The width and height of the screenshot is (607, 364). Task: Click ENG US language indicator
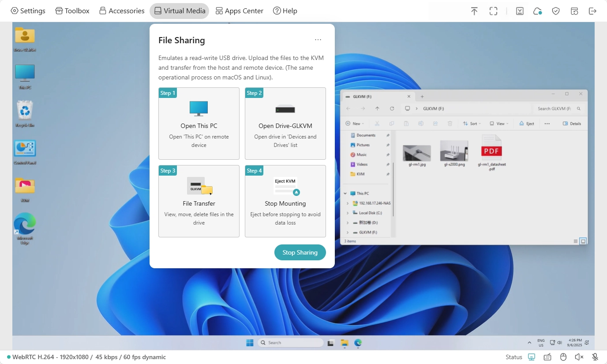coord(541,342)
